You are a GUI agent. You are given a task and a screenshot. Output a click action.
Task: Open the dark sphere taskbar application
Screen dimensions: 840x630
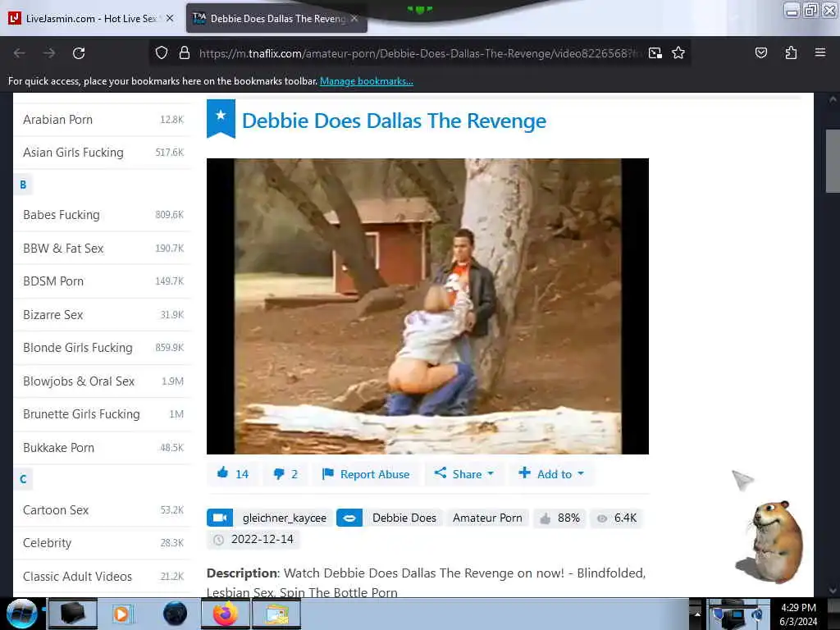click(175, 614)
